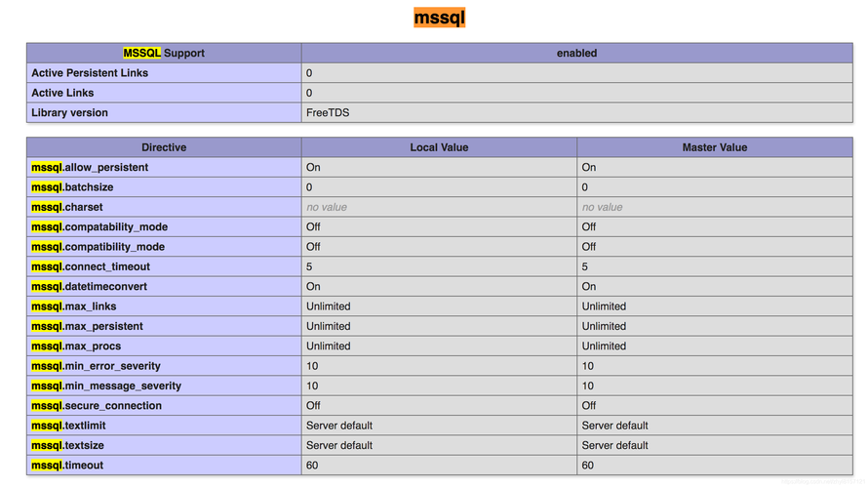Click master value 10 of mssql.min_message_severity

coord(588,386)
